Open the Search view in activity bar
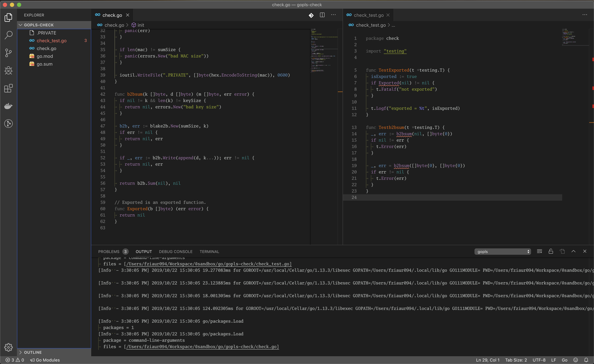The width and height of the screenshot is (594, 364). 8,35
